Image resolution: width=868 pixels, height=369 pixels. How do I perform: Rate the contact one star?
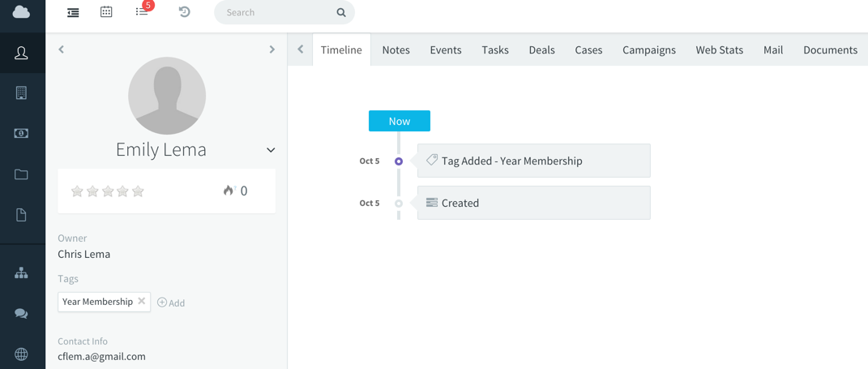(x=77, y=191)
